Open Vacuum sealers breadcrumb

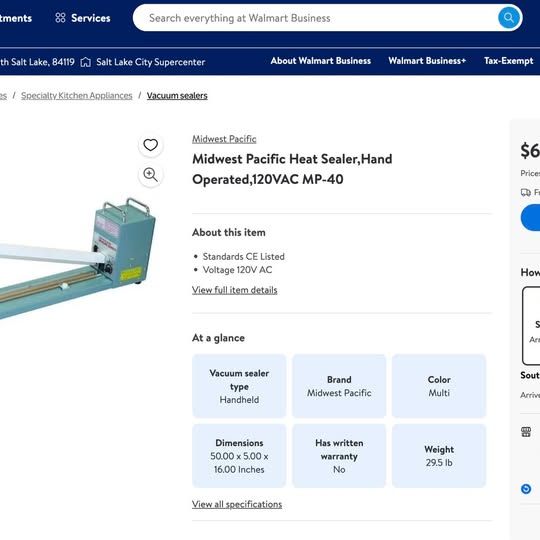177,95
